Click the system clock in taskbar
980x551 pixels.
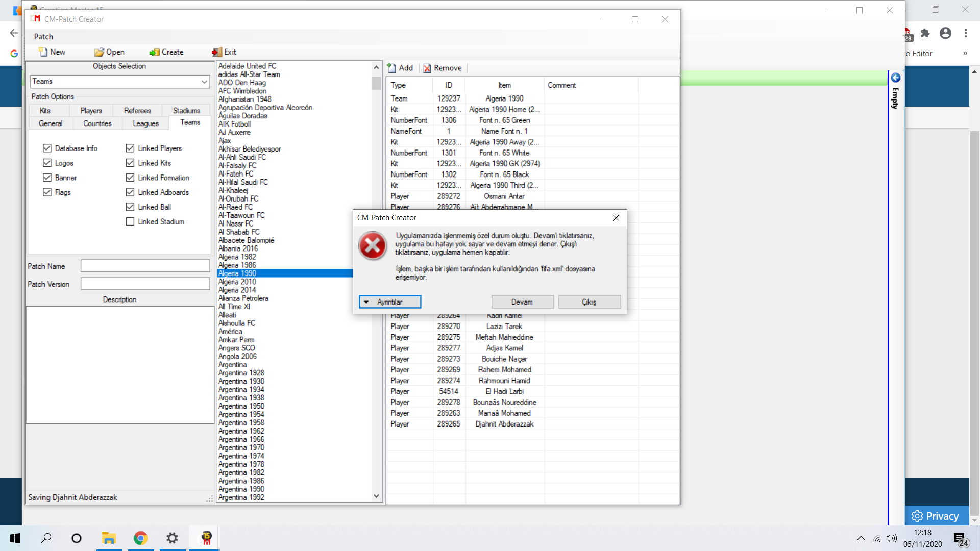point(922,538)
